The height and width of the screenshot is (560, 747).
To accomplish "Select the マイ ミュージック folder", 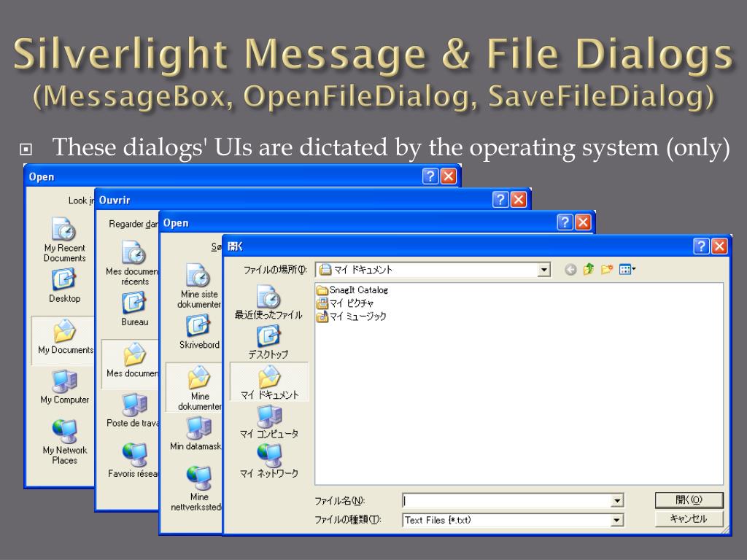I will coord(352,316).
